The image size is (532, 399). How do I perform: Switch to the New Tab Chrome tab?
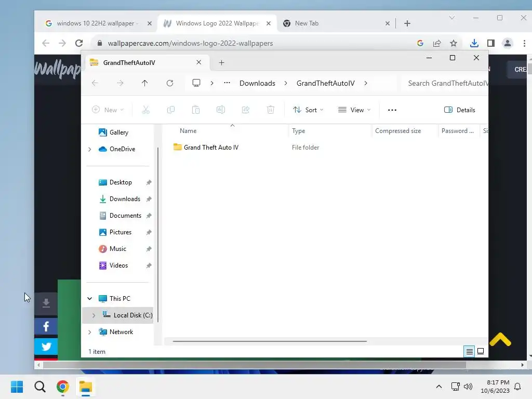coord(307,23)
